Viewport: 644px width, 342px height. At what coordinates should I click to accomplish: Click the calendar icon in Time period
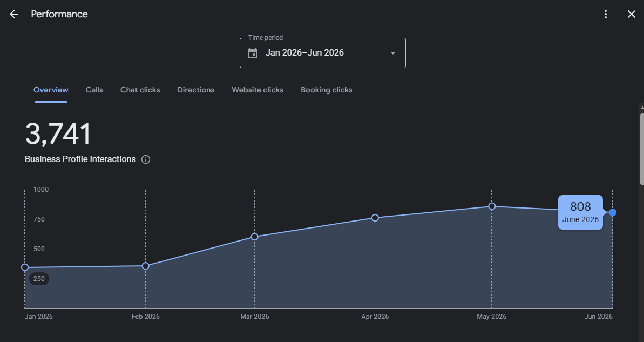[253, 53]
